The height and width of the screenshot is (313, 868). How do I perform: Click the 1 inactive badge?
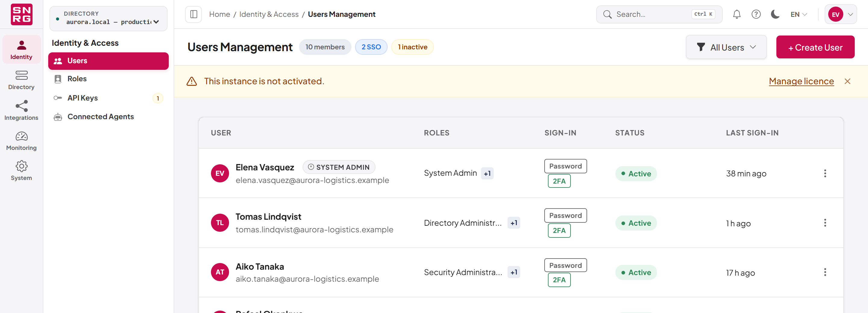[412, 47]
